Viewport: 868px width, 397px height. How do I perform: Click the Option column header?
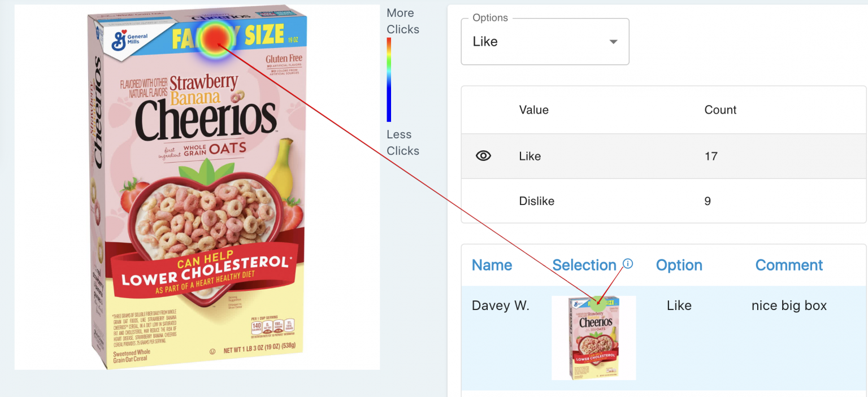679,265
